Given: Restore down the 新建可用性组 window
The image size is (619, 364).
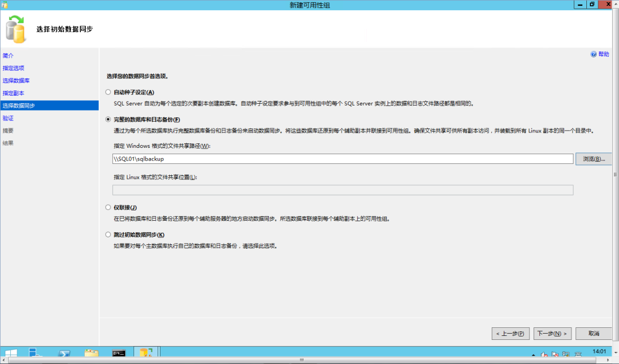Looking at the screenshot, I should pyautogui.click(x=591, y=5).
